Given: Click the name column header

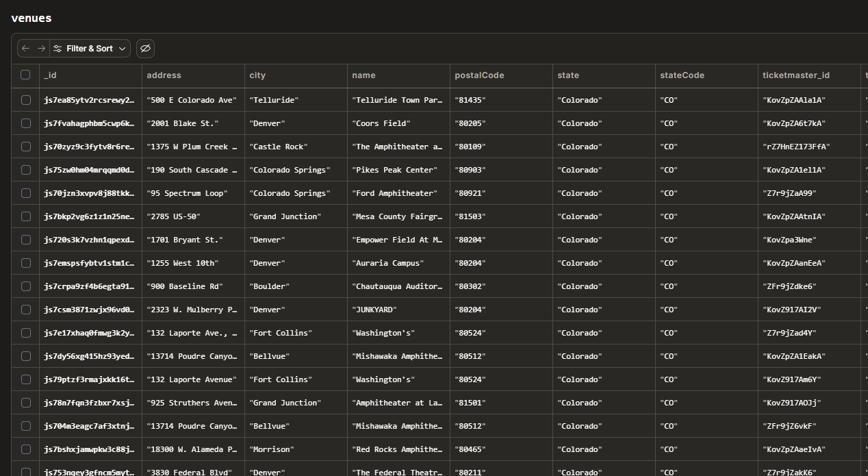Looking at the screenshot, I should 398,75.
